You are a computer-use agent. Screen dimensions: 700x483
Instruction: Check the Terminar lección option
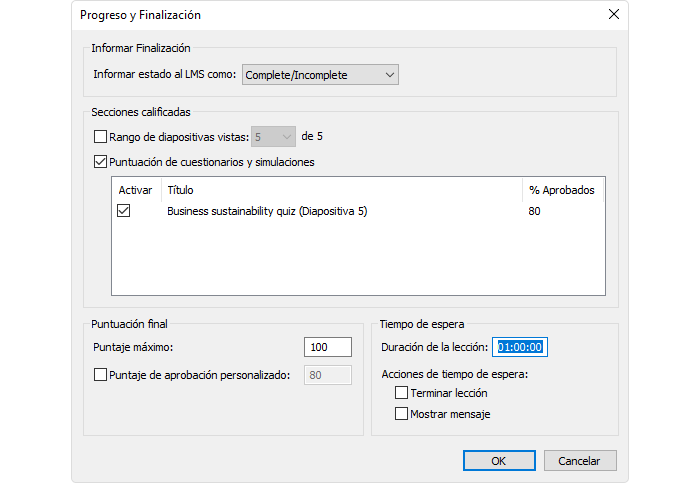point(401,392)
